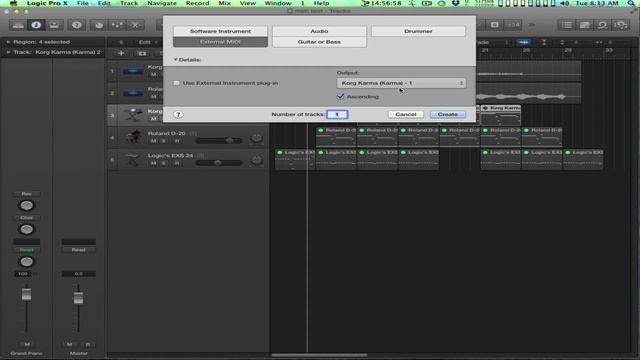Click the add track plus icon

click(x=121, y=53)
